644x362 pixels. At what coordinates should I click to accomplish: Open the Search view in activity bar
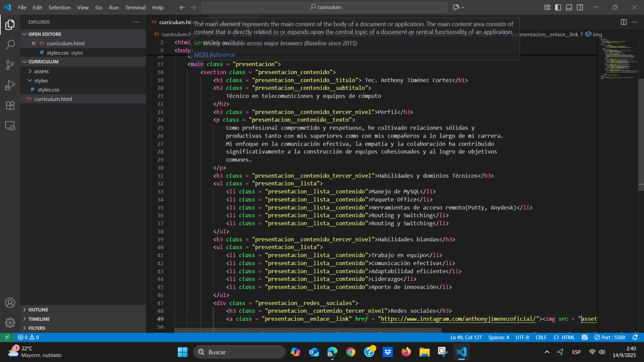pyautogui.click(x=10, y=45)
